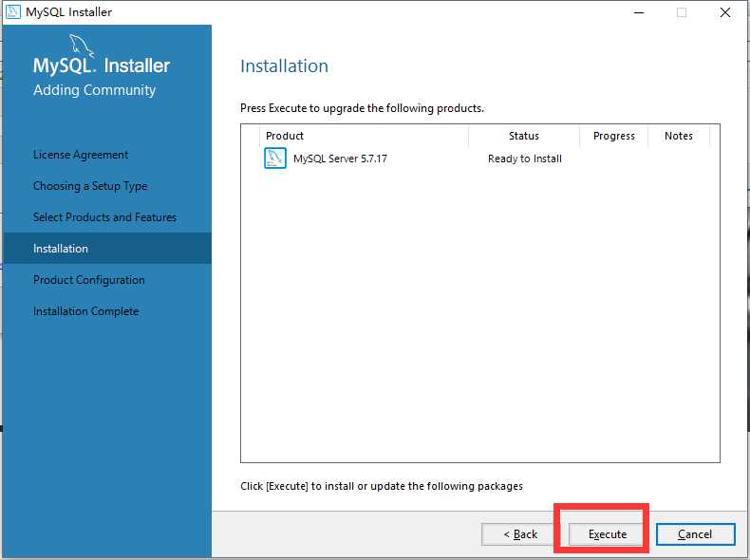Click the MySQL Installer title bar icon

pyautogui.click(x=13, y=12)
